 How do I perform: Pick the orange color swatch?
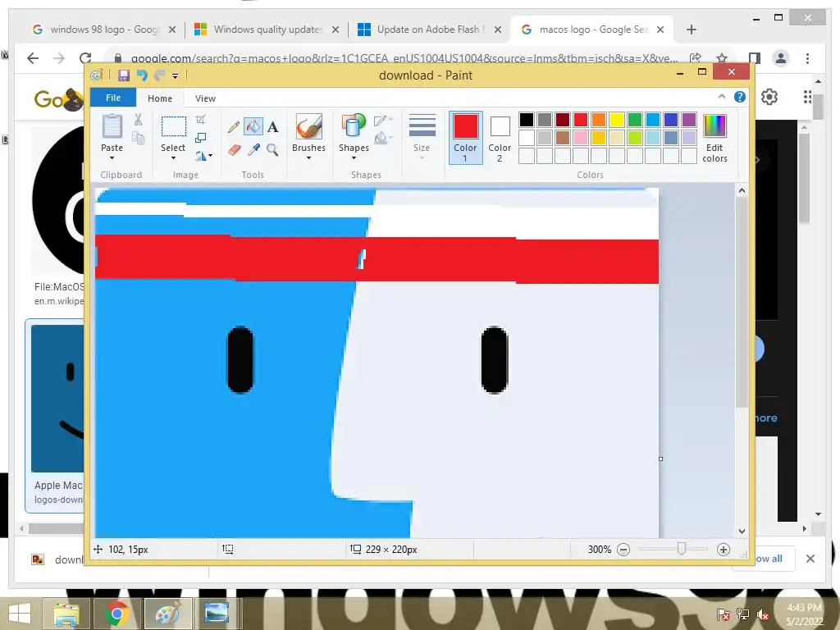(599, 120)
